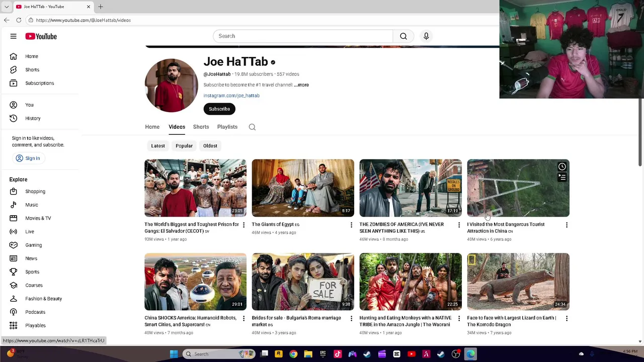The image size is (644, 362).
Task: Open The Giants of Egypt title
Action: [275, 224]
